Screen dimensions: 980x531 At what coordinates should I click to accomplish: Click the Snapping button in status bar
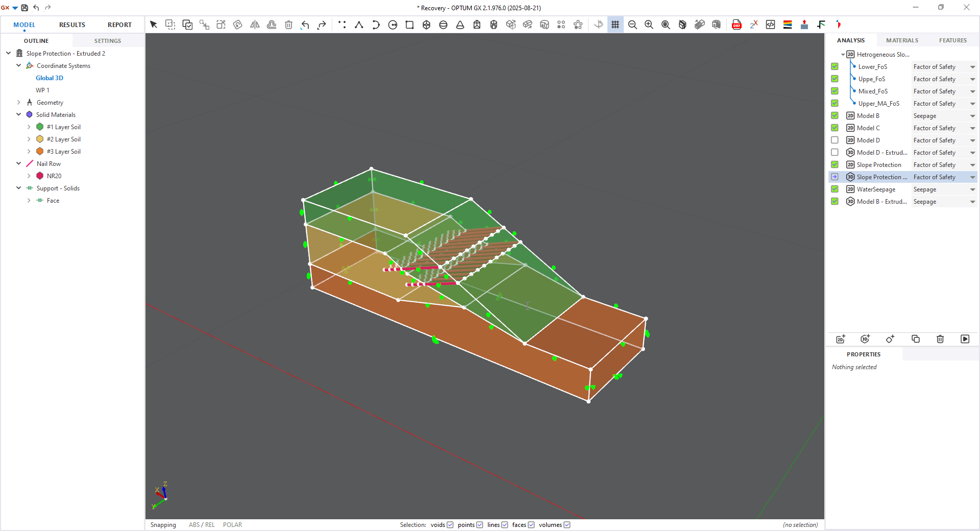[163, 525]
